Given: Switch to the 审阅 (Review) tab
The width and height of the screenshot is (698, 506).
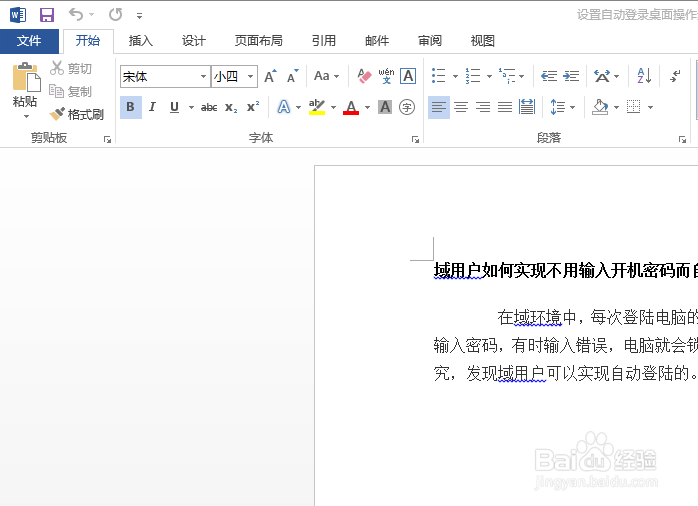Looking at the screenshot, I should (x=430, y=41).
